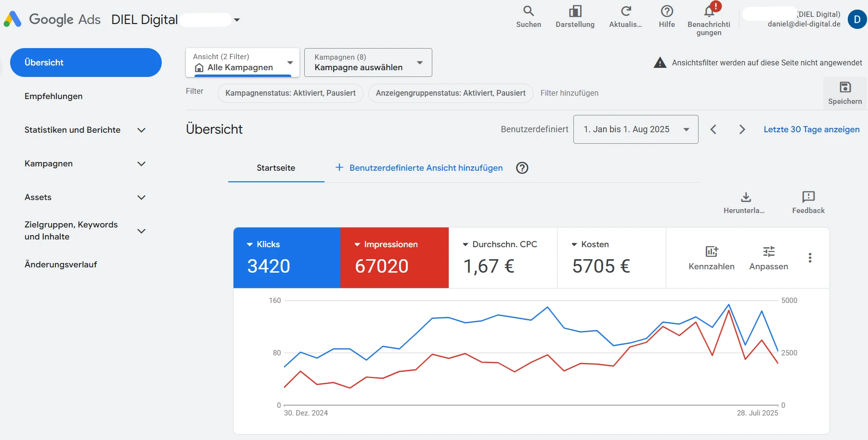Open the Kampagne auswählen dropdown

[x=368, y=63]
